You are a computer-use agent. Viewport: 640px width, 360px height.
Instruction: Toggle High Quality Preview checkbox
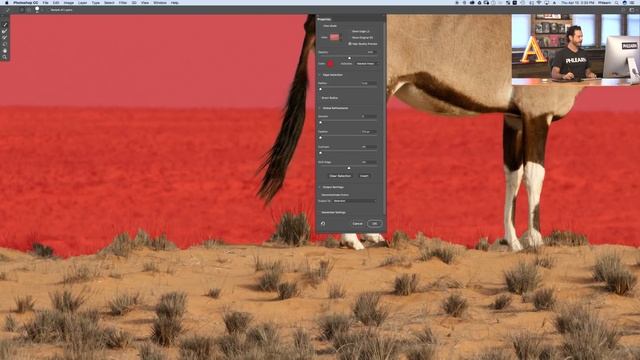362,44
